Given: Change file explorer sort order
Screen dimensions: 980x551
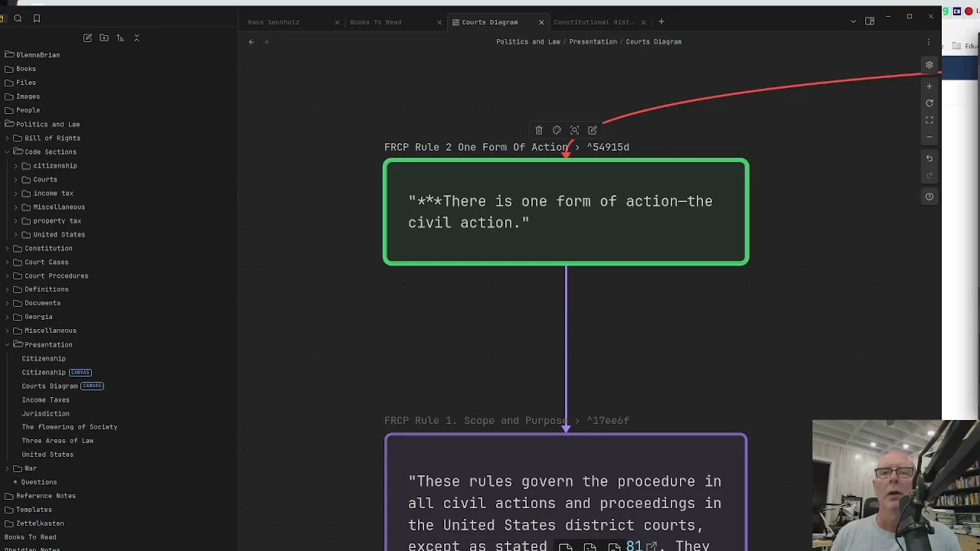Looking at the screenshot, I should pyautogui.click(x=120, y=37).
